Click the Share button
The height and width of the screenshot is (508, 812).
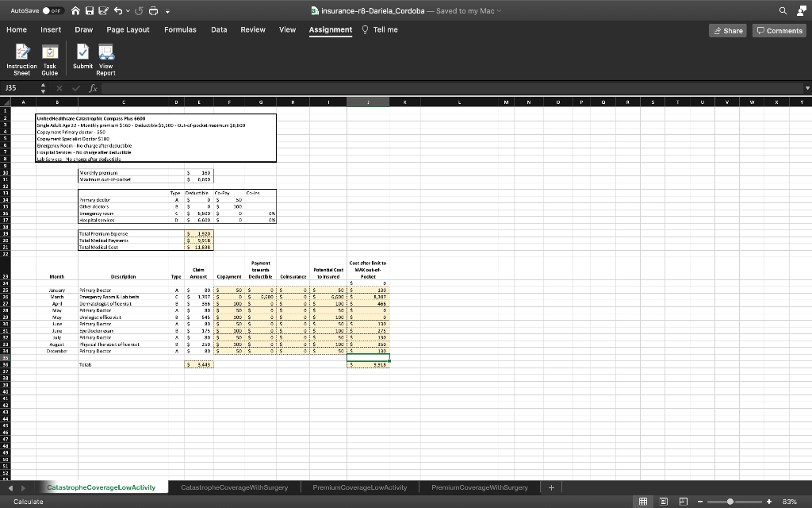727,30
